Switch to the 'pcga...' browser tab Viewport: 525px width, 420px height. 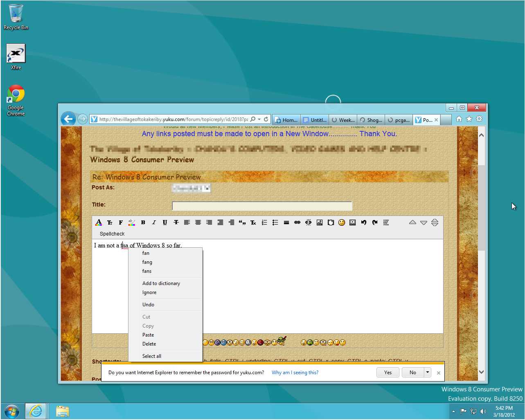[x=399, y=120]
